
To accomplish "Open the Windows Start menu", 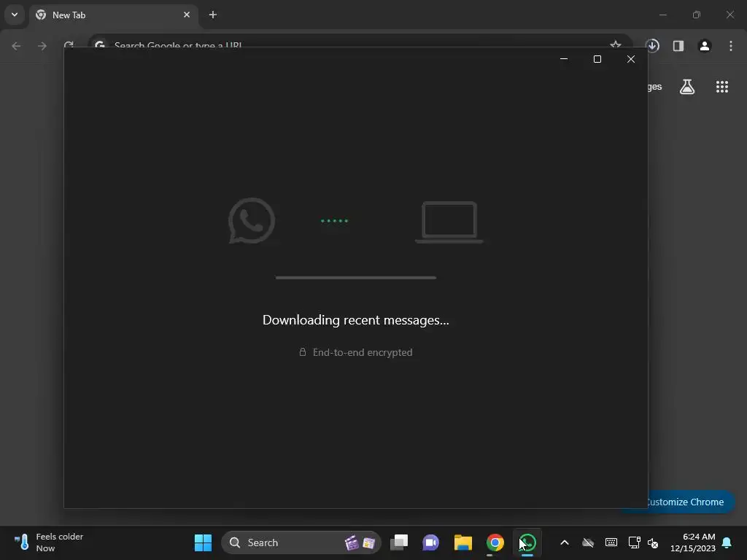I will coord(203,542).
